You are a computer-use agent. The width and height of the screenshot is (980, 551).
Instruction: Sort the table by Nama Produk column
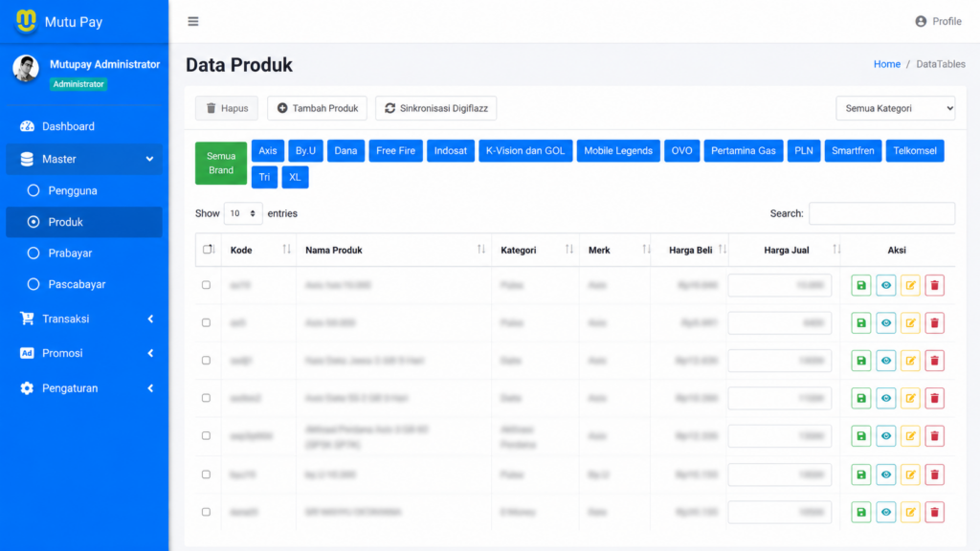(393, 250)
